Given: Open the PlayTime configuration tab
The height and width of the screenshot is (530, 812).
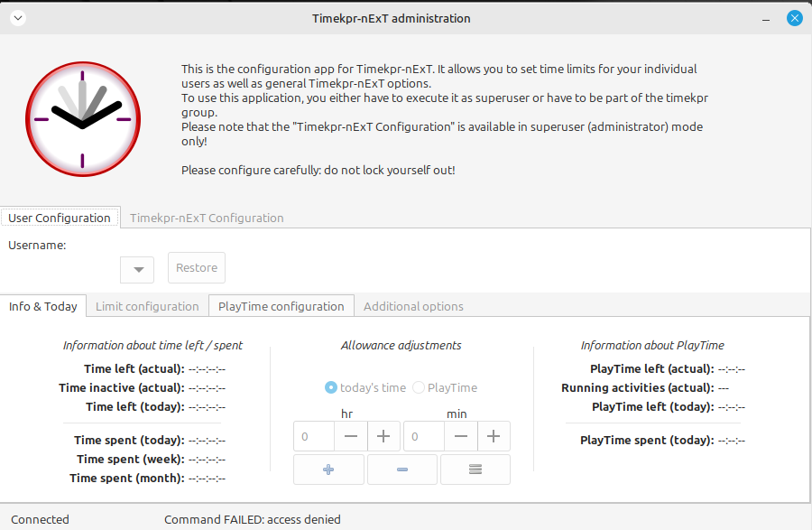Looking at the screenshot, I should coord(281,306).
